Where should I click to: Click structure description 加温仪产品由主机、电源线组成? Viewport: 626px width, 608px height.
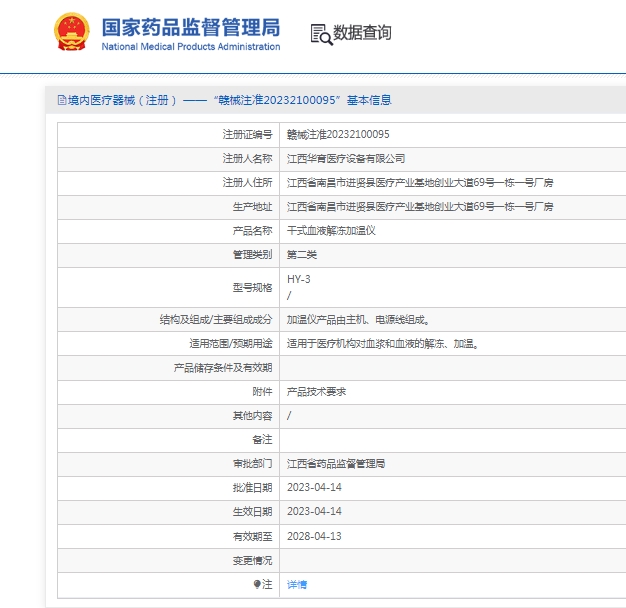pyautogui.click(x=358, y=319)
